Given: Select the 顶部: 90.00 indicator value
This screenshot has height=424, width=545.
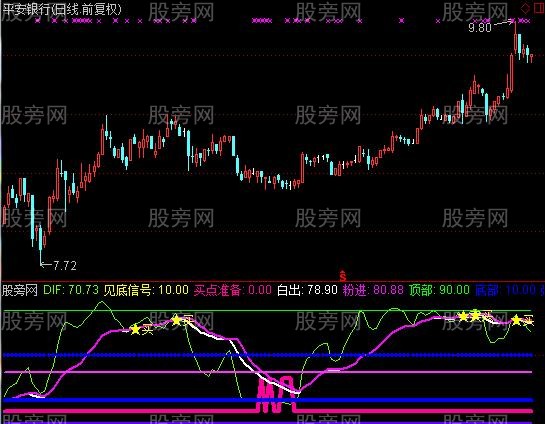Looking at the screenshot, I should tap(439, 290).
